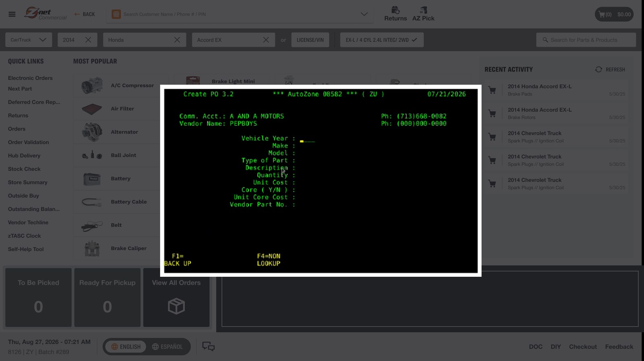Switch language to Español
This screenshot has width=644, height=361.
pyautogui.click(x=167, y=346)
